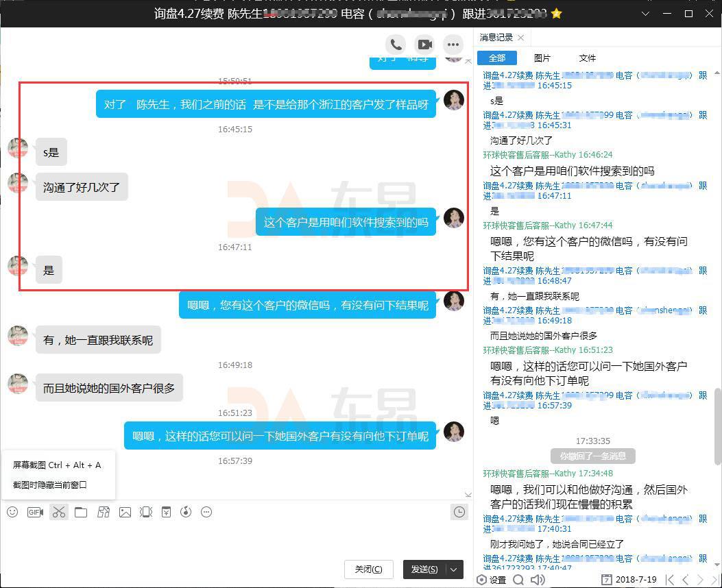Start a voice call
The width and height of the screenshot is (722, 588).
coord(396,45)
